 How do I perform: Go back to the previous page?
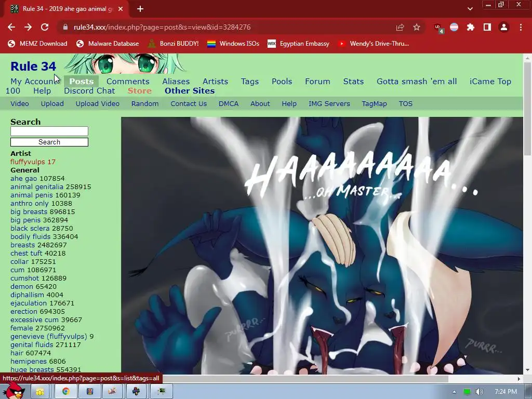pyautogui.click(x=11, y=27)
